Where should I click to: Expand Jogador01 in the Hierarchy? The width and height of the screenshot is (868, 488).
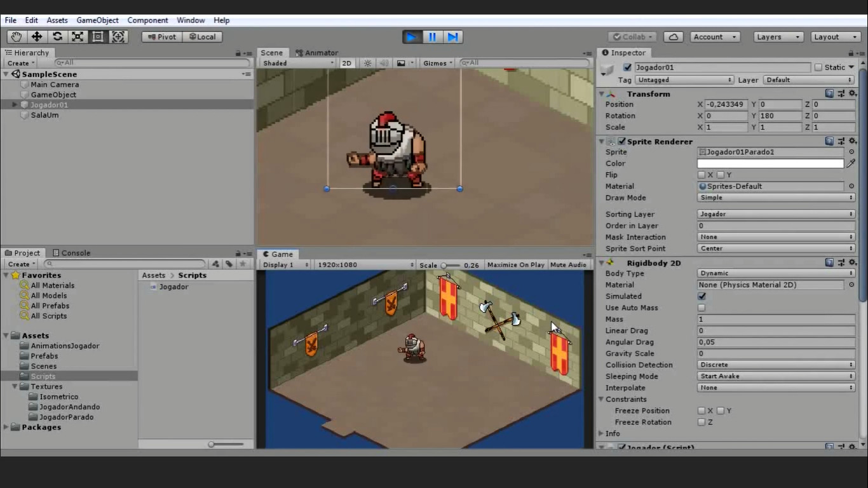tap(15, 105)
